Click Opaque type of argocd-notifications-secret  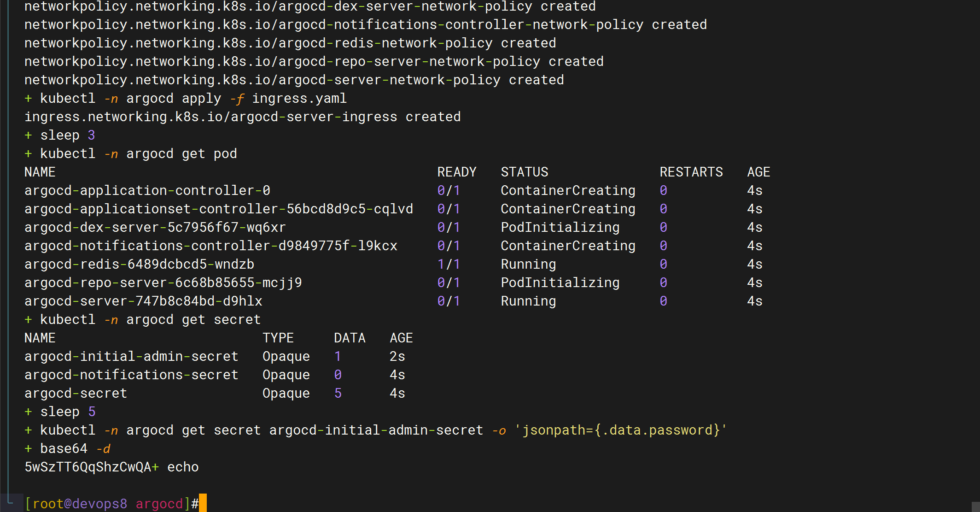pyautogui.click(x=286, y=375)
